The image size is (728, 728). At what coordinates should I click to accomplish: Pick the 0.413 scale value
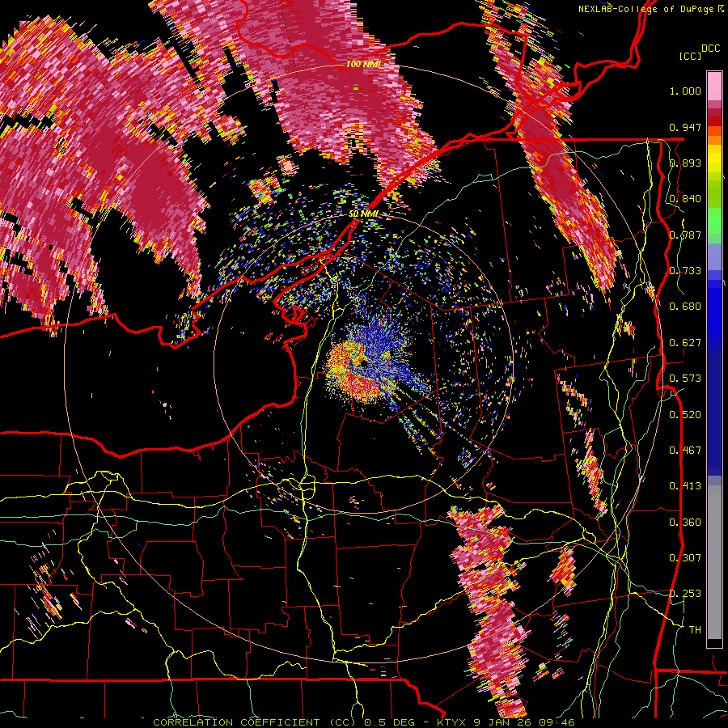tap(685, 486)
